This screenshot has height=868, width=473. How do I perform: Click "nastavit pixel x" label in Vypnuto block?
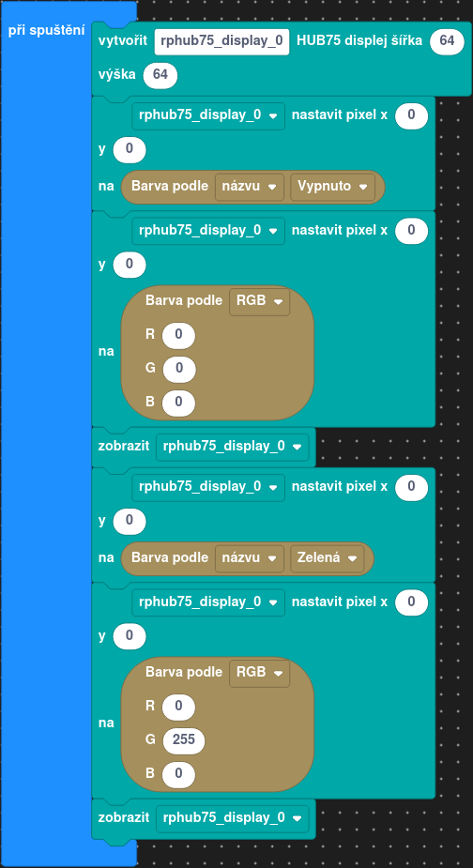click(x=340, y=116)
